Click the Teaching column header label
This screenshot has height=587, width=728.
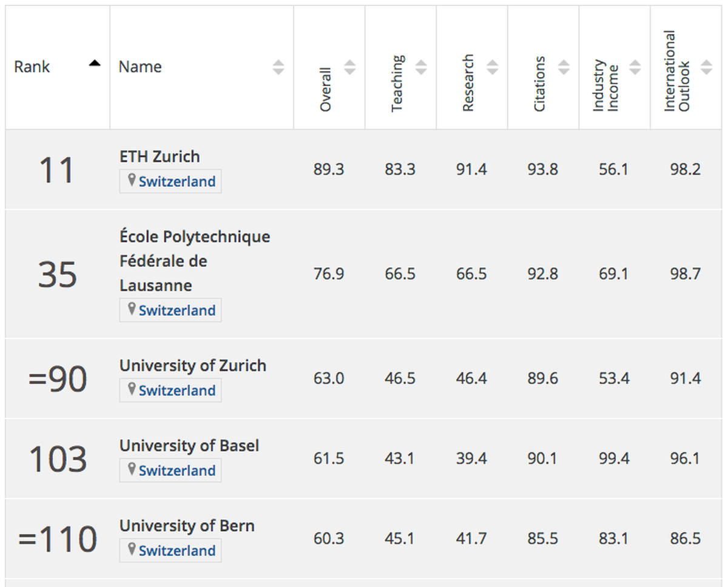(x=397, y=83)
